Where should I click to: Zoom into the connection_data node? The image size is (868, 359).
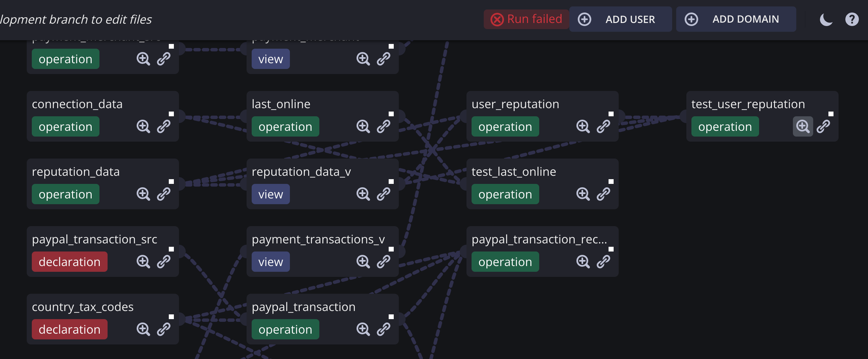tap(143, 126)
